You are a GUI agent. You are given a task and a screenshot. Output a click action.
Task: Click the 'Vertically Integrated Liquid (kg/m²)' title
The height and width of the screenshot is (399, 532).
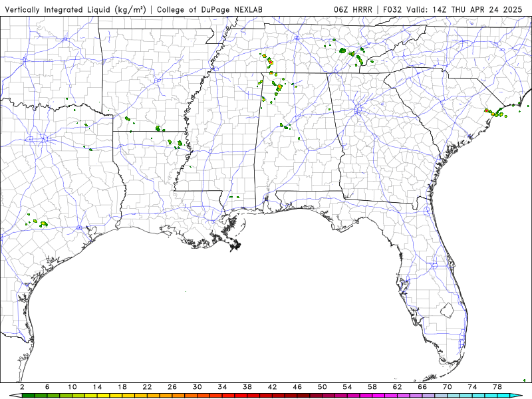point(75,10)
